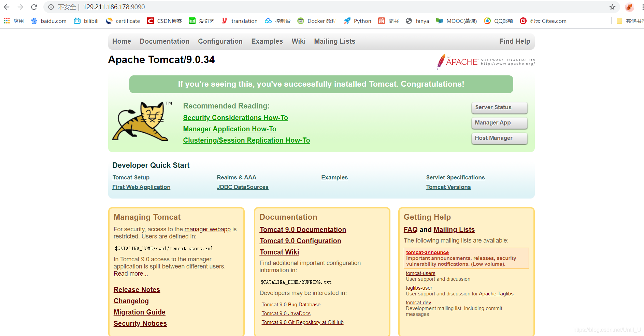
Task: Open Tomcat 9.0 Bug Database link
Action: point(291,305)
